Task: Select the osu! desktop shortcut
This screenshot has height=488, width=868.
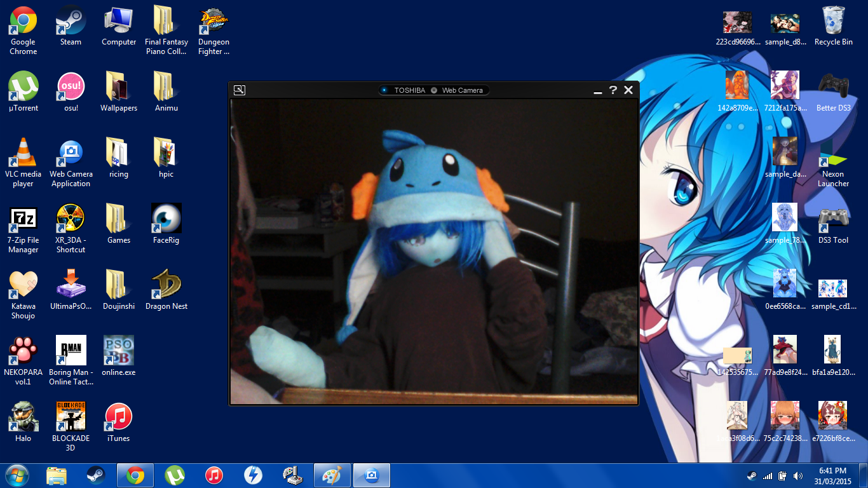Action: [71, 92]
